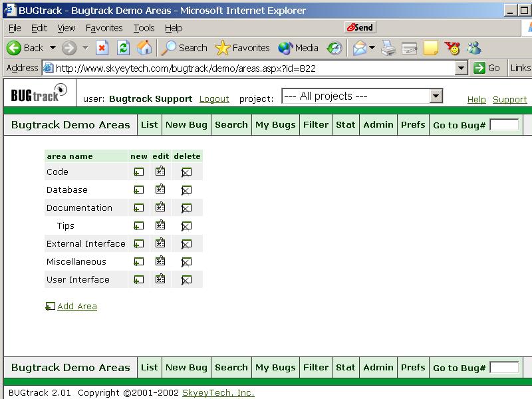Image resolution: width=532 pixels, height=399 pixels.
Task: Click the browser Home icon
Action: click(144, 48)
